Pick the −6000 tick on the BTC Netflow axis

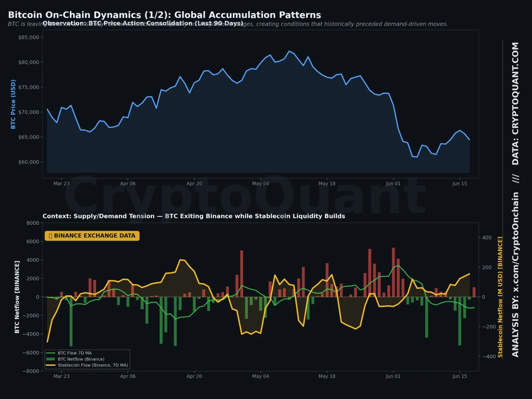pos(31,352)
